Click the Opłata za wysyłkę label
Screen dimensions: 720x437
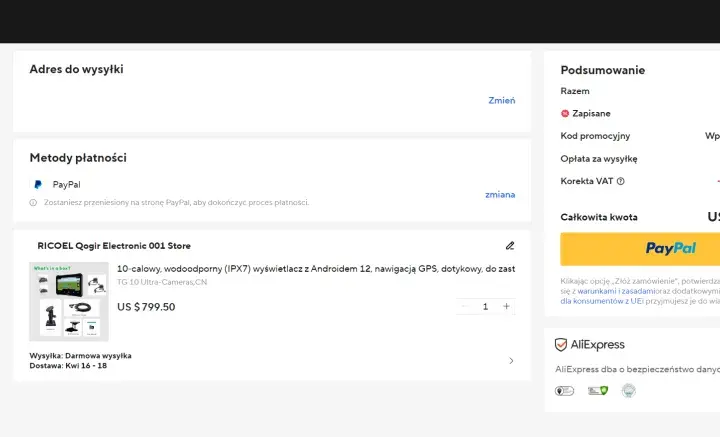(x=599, y=159)
